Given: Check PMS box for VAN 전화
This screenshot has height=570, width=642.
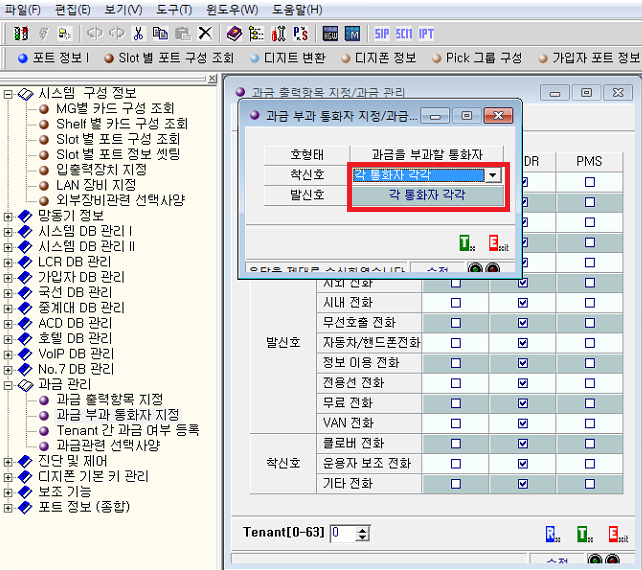Looking at the screenshot, I should (x=590, y=423).
